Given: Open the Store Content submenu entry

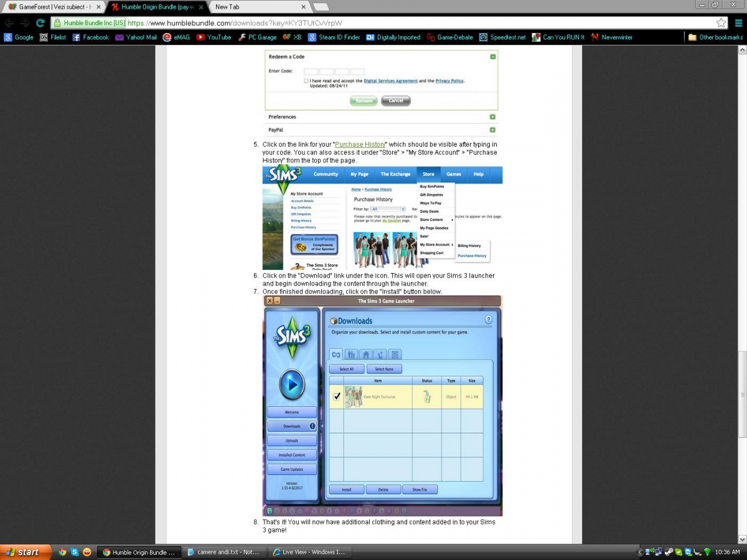Looking at the screenshot, I should pyautogui.click(x=436, y=220).
